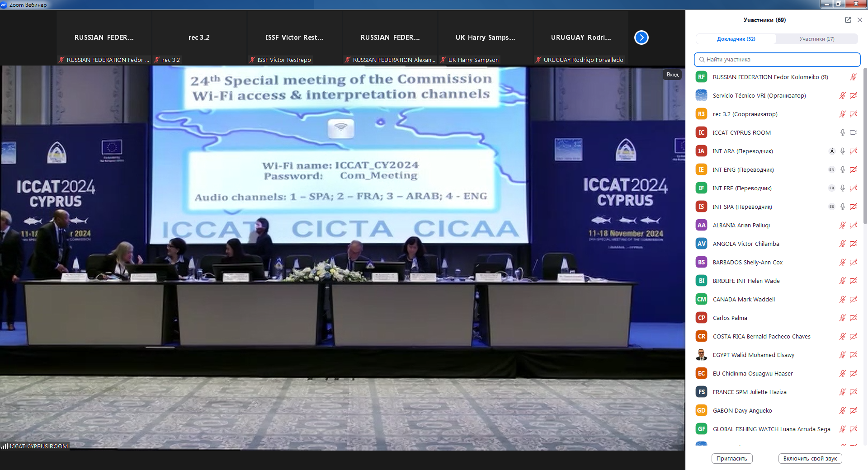This screenshot has width=868, height=470.
Task: Click Arabic language badge for INT ARA
Action: [x=831, y=151]
